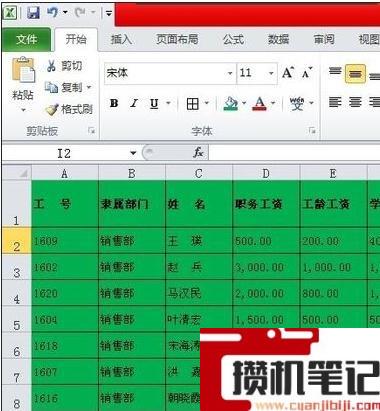This screenshot has height=411, width=380.
Task: Select column C header
Action: click(x=199, y=173)
